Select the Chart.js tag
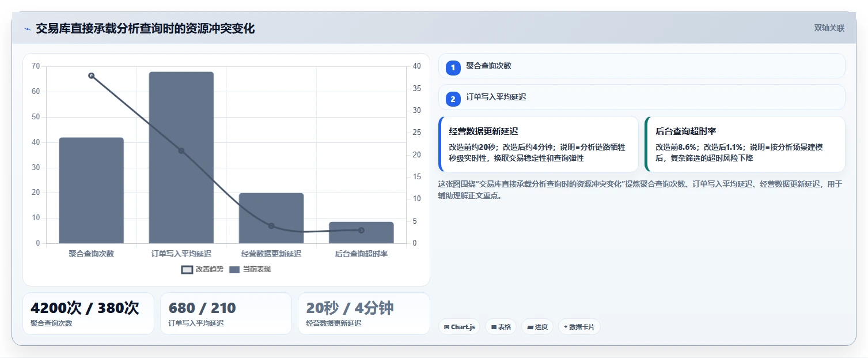Screen dimensions: 868x358 (x=459, y=327)
